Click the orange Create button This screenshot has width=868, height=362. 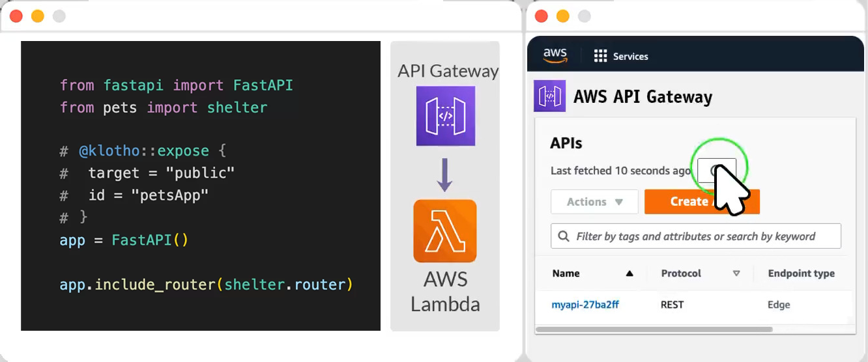click(702, 202)
